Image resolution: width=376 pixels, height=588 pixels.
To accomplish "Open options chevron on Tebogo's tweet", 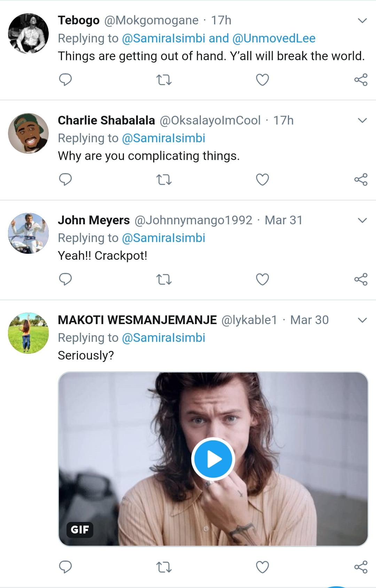I will point(362,21).
